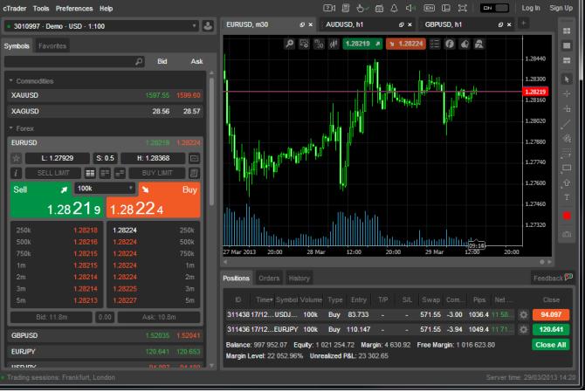Click the Log In link
Screen dimensions: 585x392
(x=531, y=8)
